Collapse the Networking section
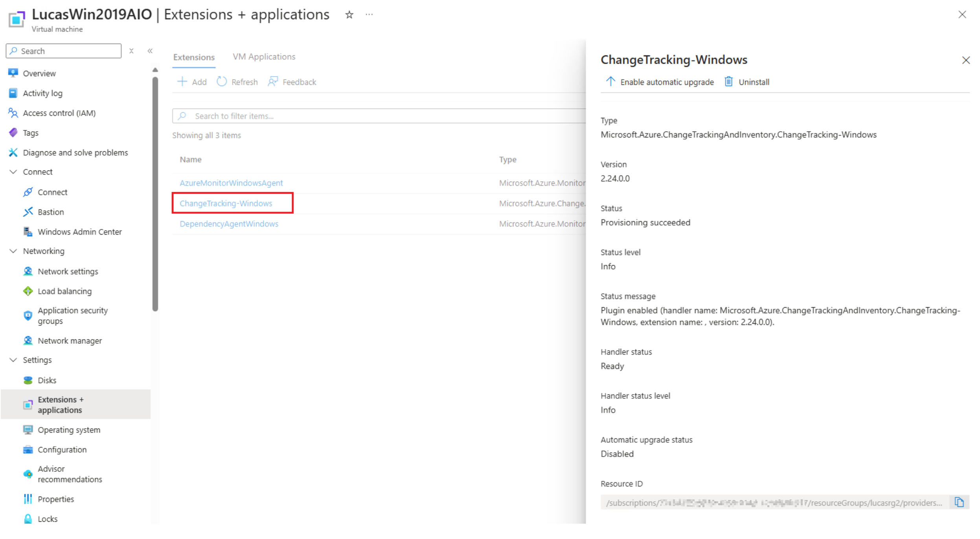Screen dimensions: 980x539 tap(13, 251)
